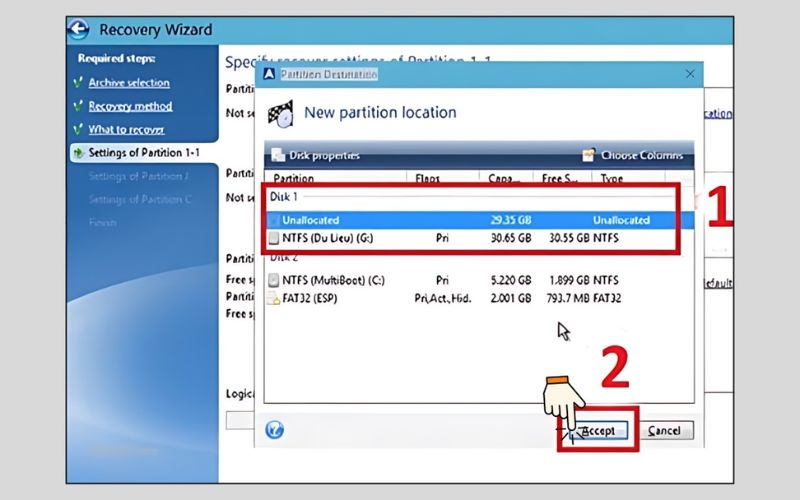Select the NTFS (Du Lieu) (G:) partition row
800x500 pixels.
tap(479, 238)
